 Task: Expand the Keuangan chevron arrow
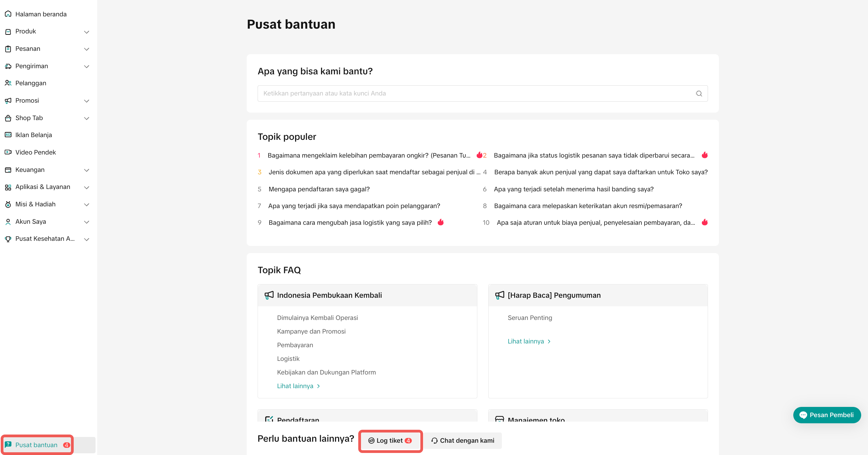click(87, 170)
